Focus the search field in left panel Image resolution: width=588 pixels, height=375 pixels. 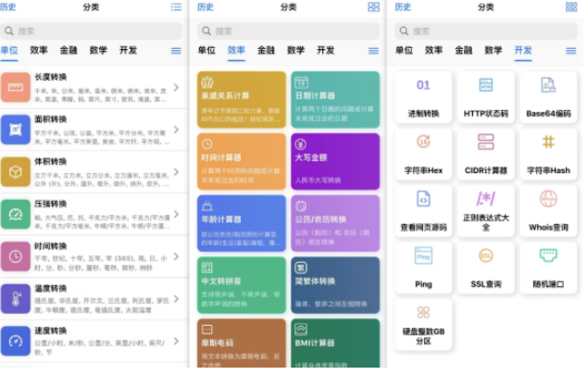click(91, 31)
